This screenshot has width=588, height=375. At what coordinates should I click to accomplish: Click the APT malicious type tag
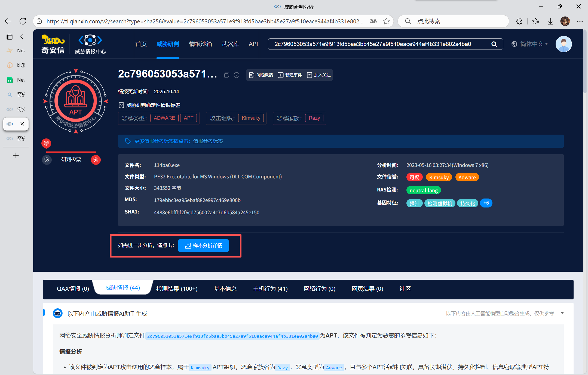(x=188, y=118)
